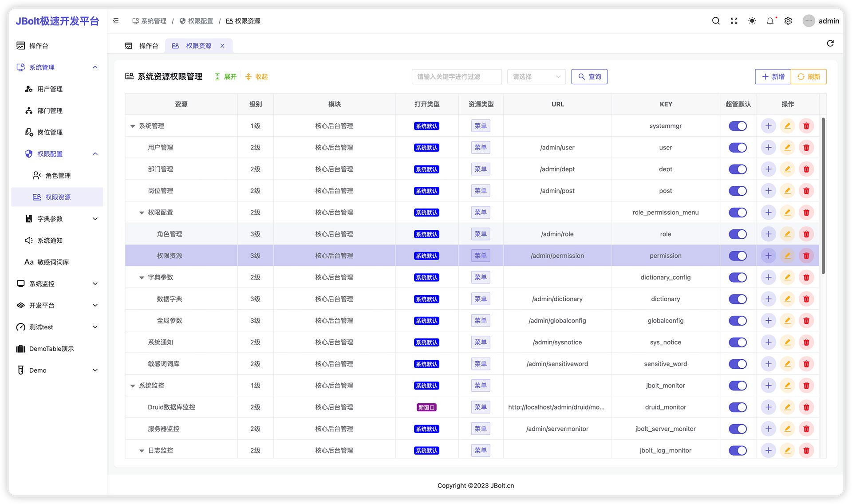
Task: Toggle 超管默认 switch for 权限资源 row
Action: click(x=738, y=256)
